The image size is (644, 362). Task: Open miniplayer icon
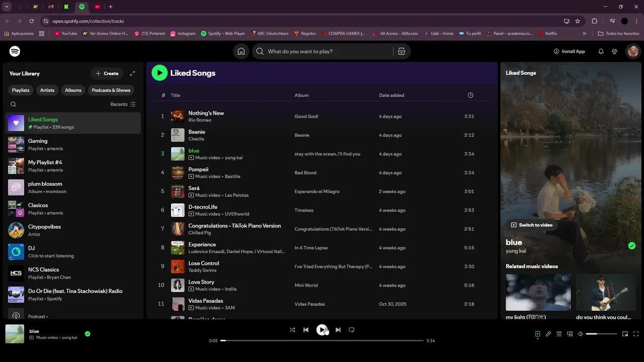click(625, 334)
